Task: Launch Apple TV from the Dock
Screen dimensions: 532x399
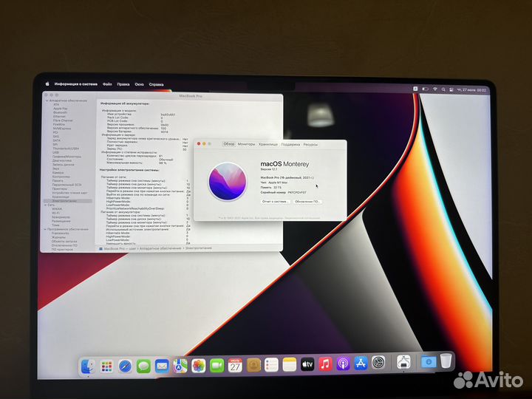Action: coord(307,364)
